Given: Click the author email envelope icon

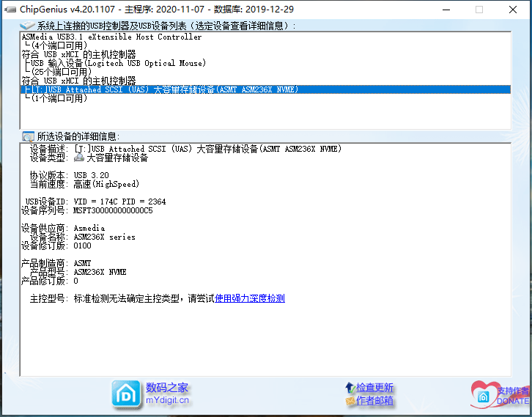Looking at the screenshot, I should (x=350, y=401).
